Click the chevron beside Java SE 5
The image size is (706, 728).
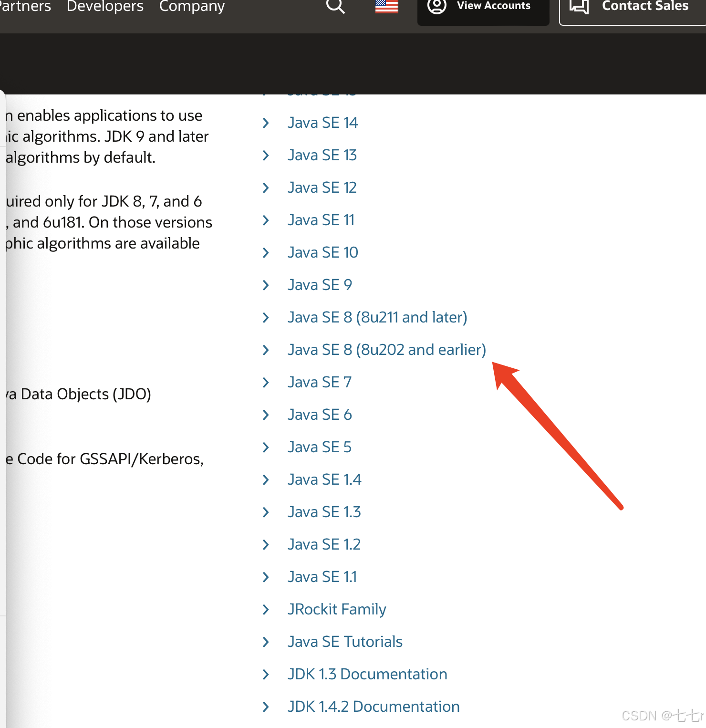(266, 447)
